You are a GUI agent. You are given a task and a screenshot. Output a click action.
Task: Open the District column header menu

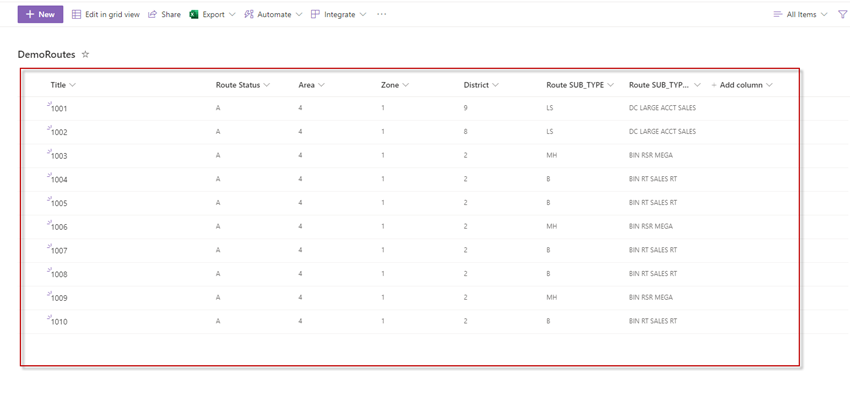481,85
